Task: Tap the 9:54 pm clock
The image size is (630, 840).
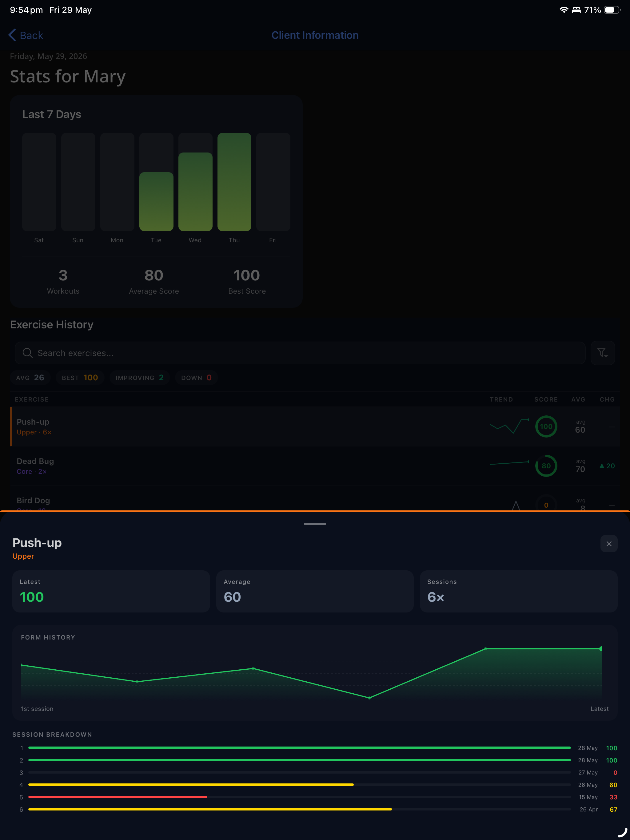Action: pyautogui.click(x=26, y=10)
